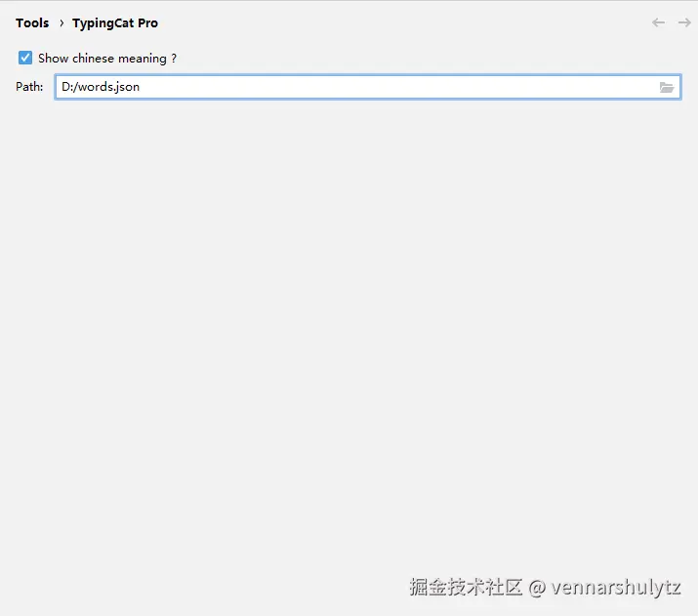The image size is (698, 616).
Task: Click the Tools breadcrumb
Action: [x=32, y=23]
